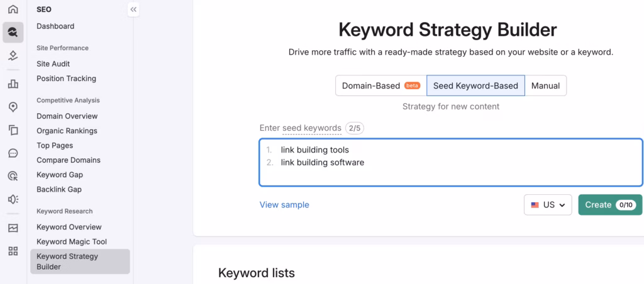
Task: Open the Home icon in left rail
Action: (x=13, y=9)
